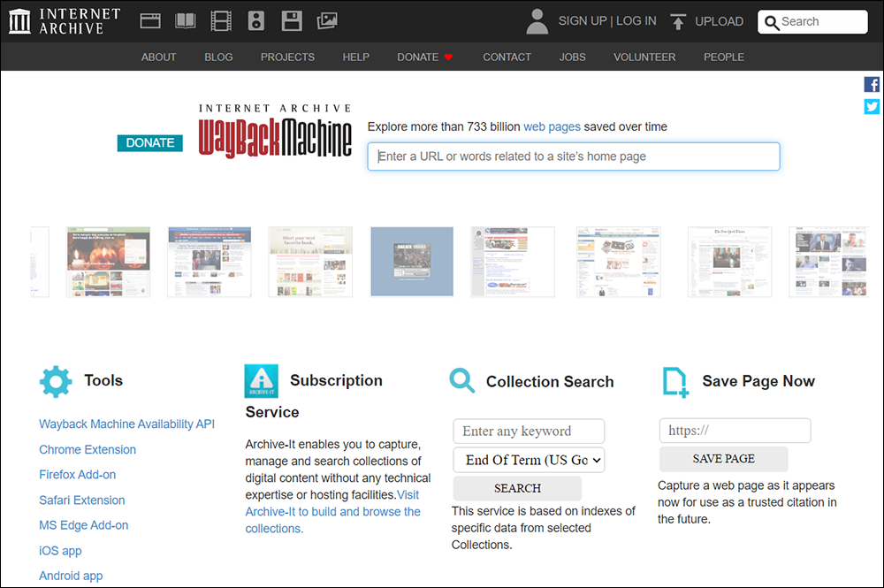Click the SAVE PAGE button
Image resolution: width=884 pixels, height=588 pixels.
coord(724,459)
